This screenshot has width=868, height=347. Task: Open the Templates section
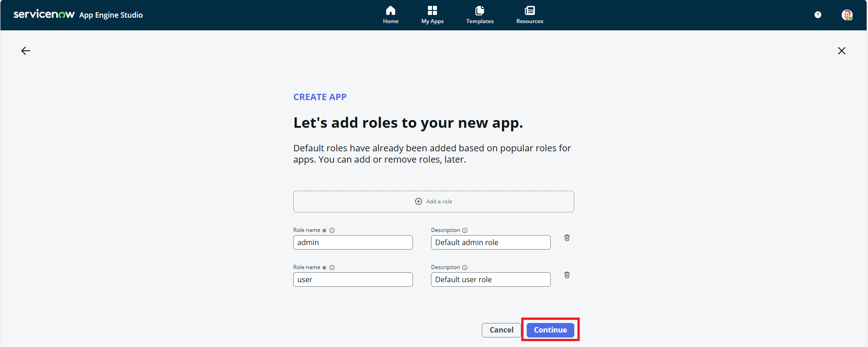coord(480,14)
